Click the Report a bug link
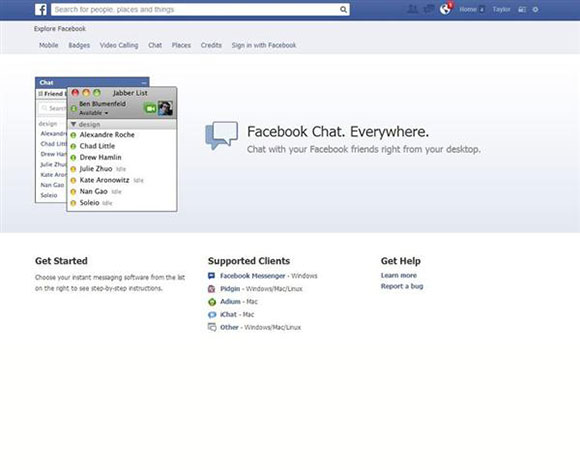This screenshot has height=470, width=580. coord(402,286)
